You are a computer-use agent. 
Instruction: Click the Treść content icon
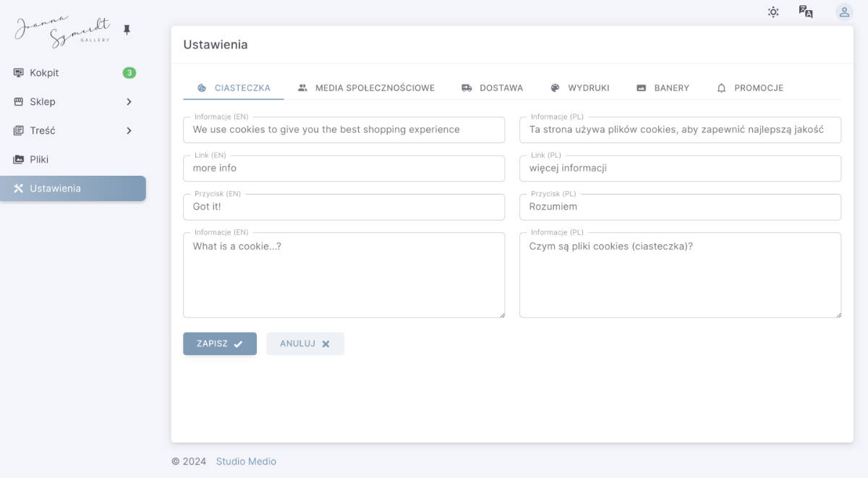[19, 131]
